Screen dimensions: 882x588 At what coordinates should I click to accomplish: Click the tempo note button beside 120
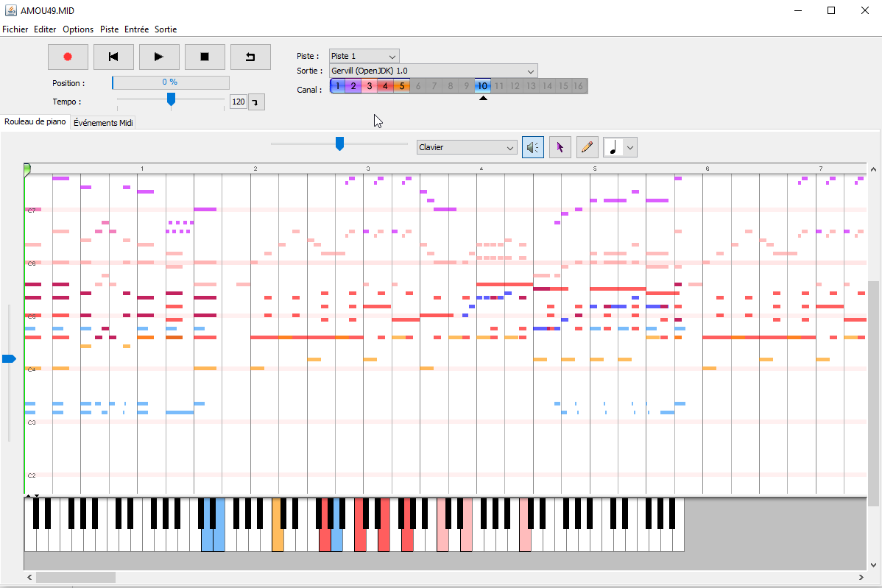point(256,102)
